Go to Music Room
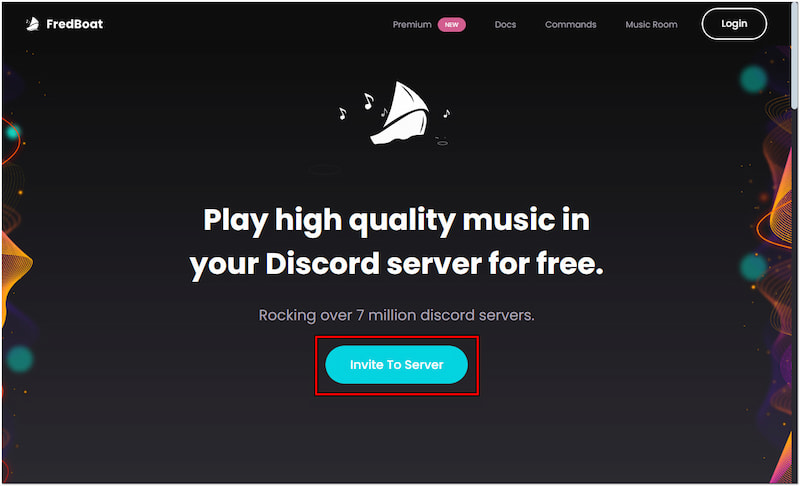Viewport: 800px width, 486px height. point(651,24)
